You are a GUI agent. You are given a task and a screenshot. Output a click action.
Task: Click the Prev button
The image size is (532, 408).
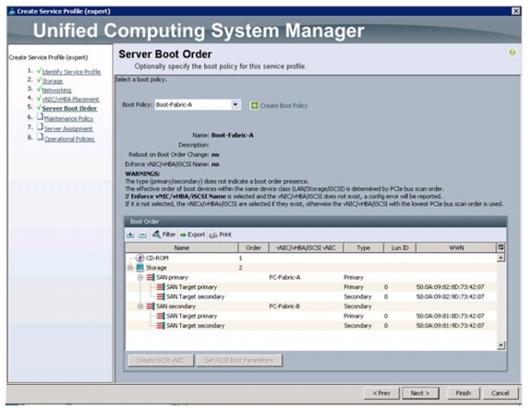tap(381, 393)
